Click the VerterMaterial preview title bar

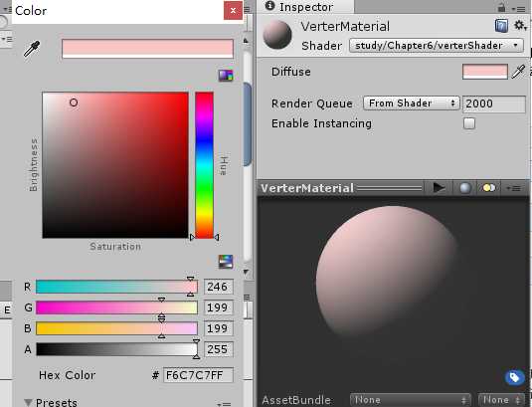[394, 188]
